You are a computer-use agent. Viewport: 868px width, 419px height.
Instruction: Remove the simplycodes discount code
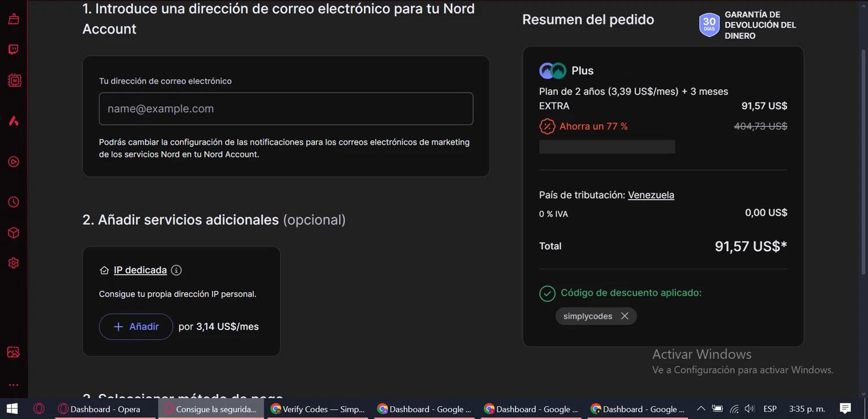(x=624, y=316)
